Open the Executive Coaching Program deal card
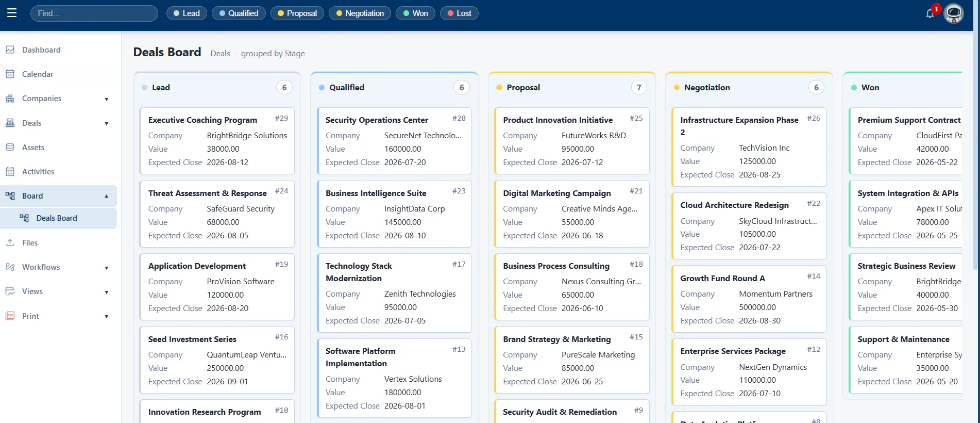 [217, 141]
